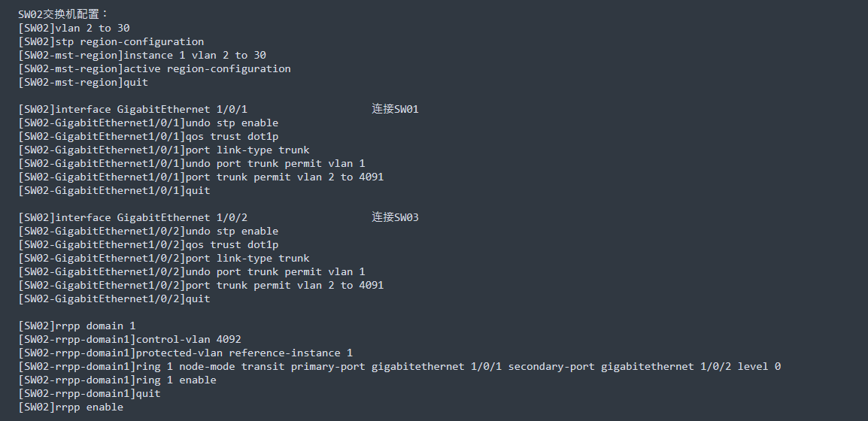Viewport: 868px width, 421px height.
Task: Click the "连接SW01" annotation text
Action: [395, 109]
